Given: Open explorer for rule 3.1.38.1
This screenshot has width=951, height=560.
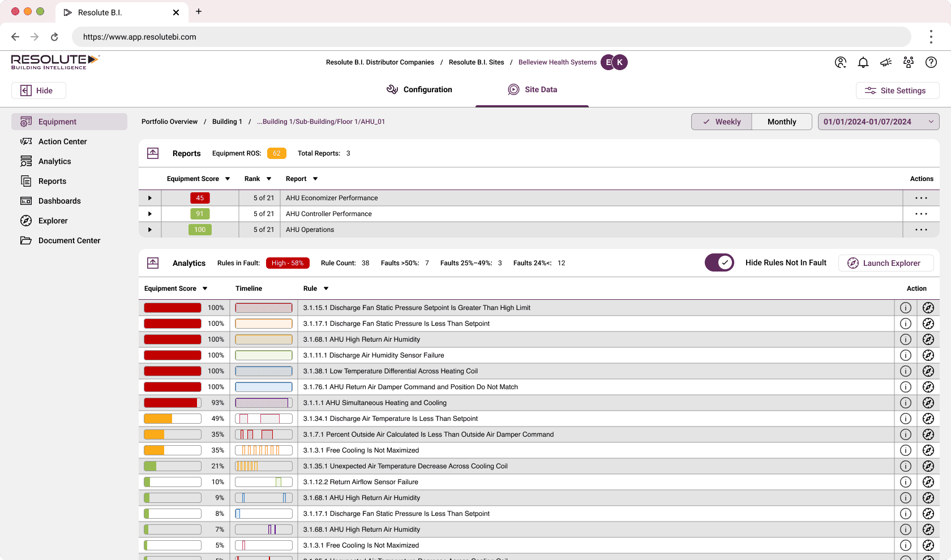Looking at the screenshot, I should point(928,371).
